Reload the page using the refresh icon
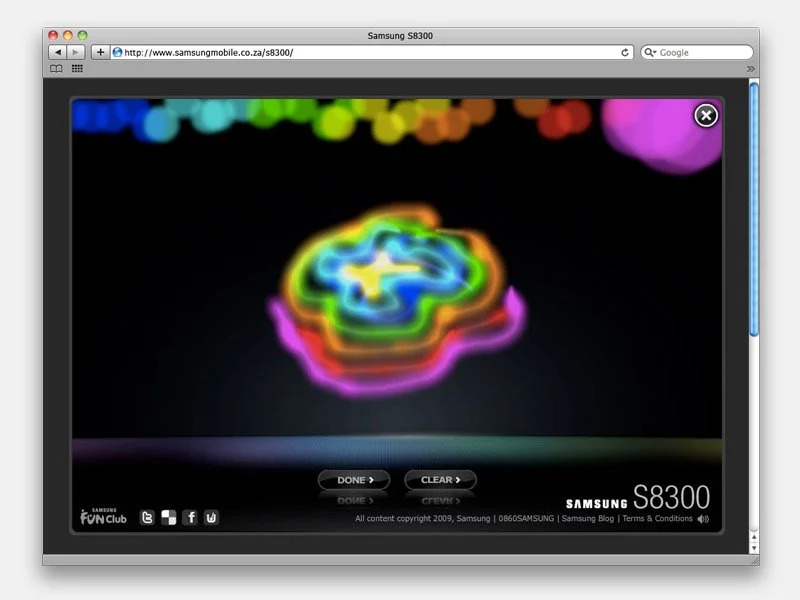 (x=624, y=52)
